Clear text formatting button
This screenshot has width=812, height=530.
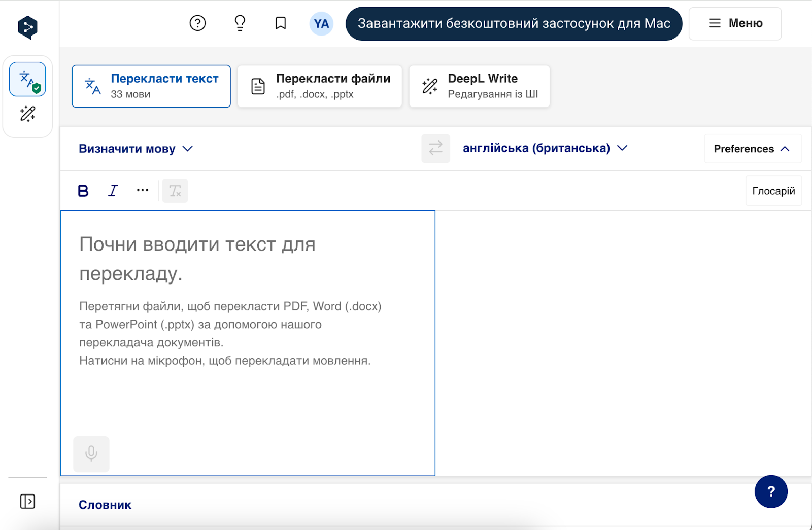175,191
